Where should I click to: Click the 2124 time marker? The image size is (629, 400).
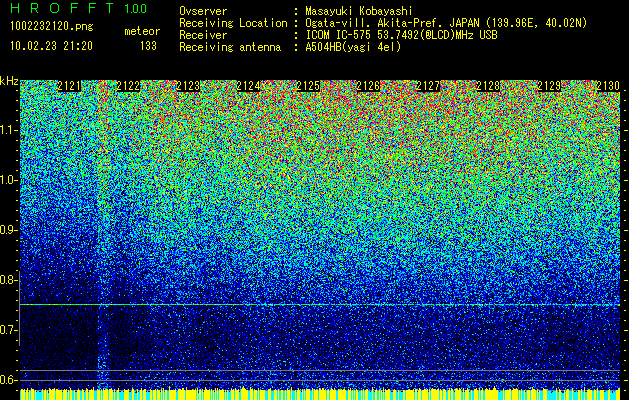point(248,86)
